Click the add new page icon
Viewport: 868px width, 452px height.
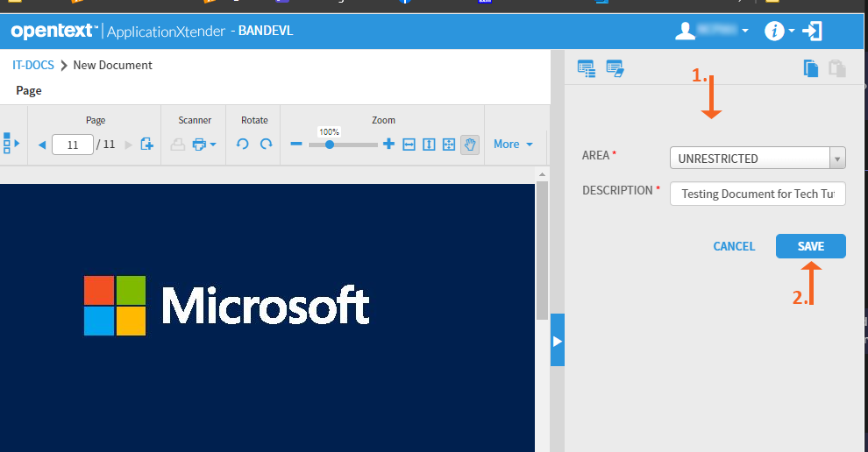(146, 145)
